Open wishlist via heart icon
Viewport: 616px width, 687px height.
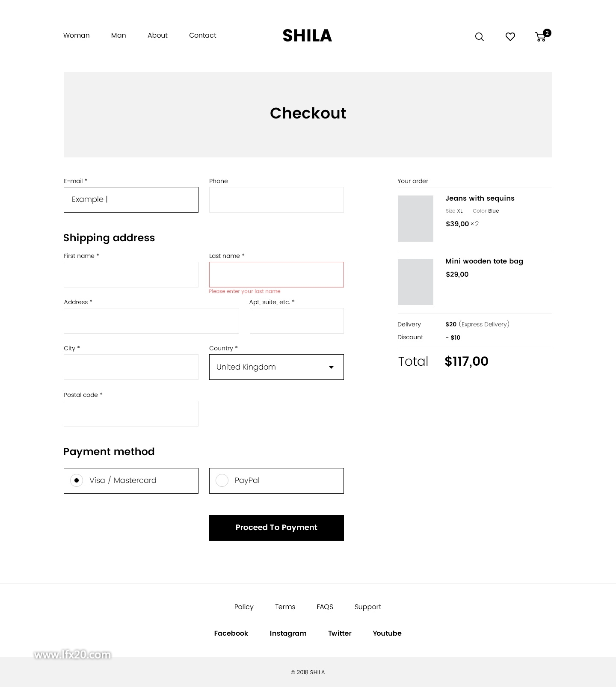click(510, 37)
